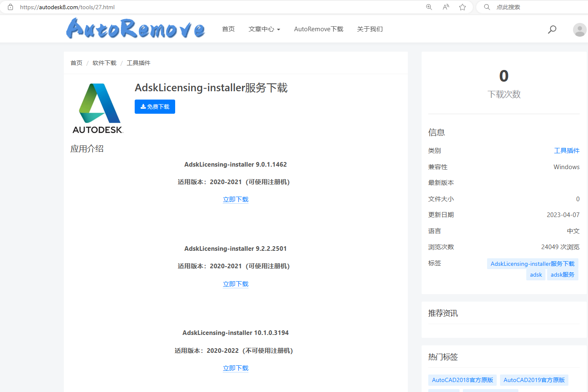Click 立即下载 for installer 10.1.0.3194
Image resolution: width=588 pixels, height=392 pixels.
236,368
